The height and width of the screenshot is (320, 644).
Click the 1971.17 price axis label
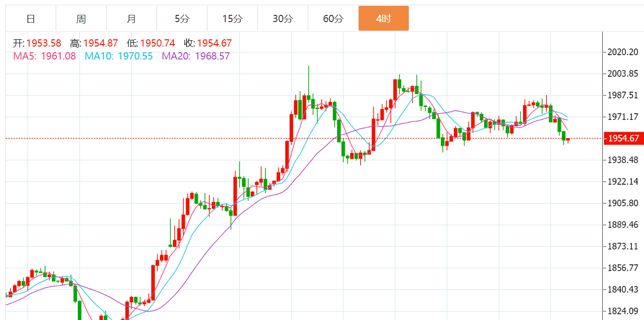coord(623,117)
